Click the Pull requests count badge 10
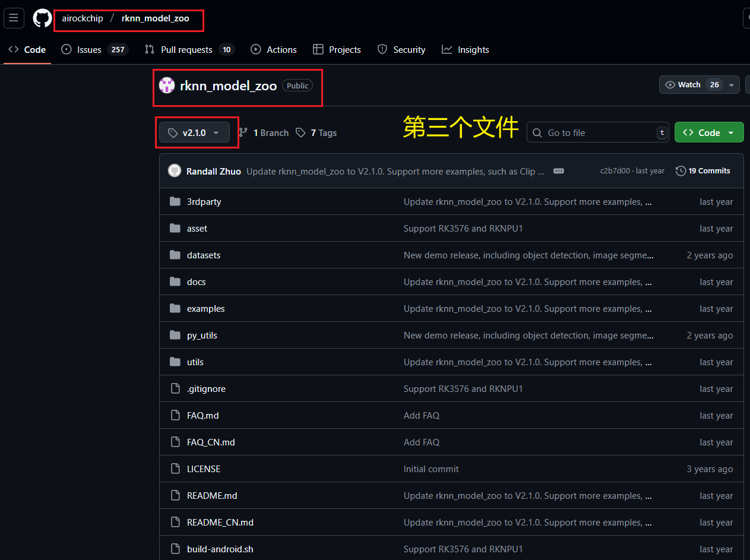Screen dimensions: 750x560 point(226,50)
